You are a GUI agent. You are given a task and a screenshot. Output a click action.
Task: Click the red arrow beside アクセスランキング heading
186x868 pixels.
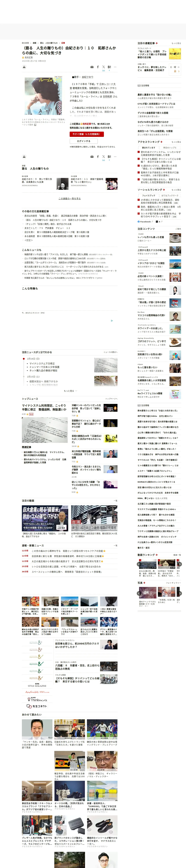(161, 142)
